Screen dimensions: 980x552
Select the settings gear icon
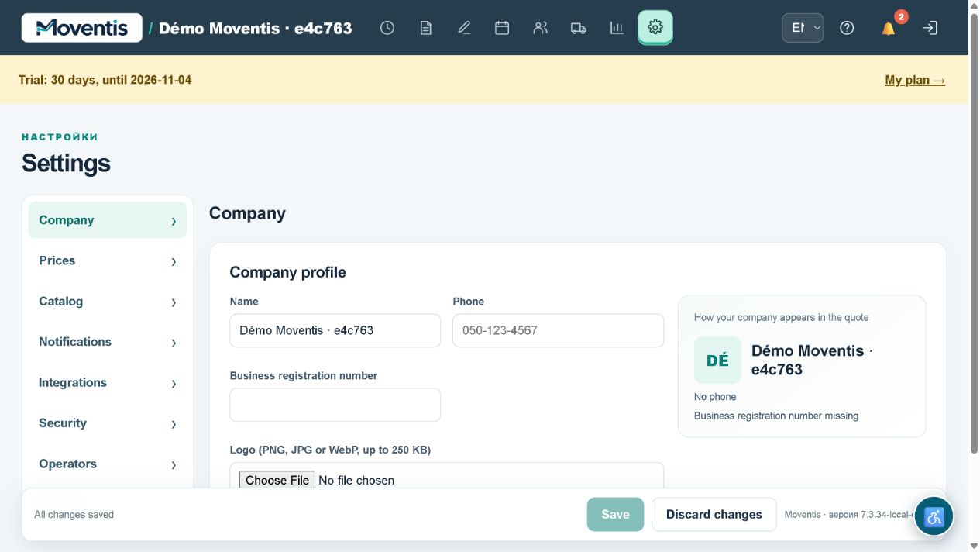[655, 28]
